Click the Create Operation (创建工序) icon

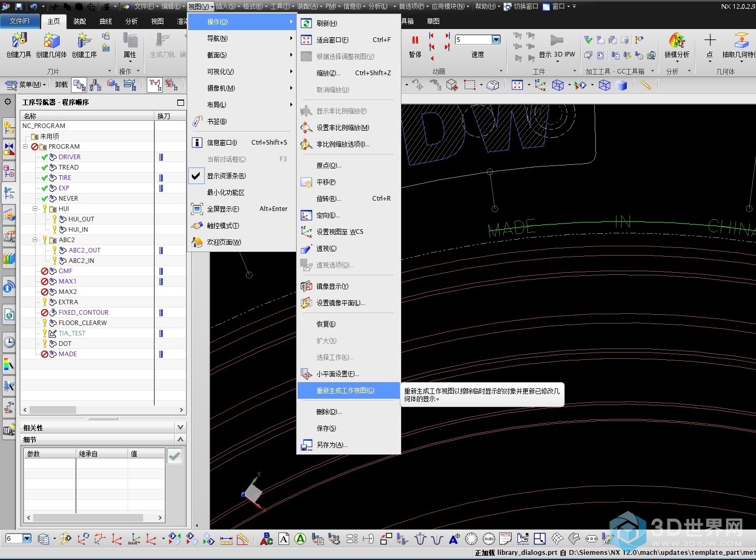[x=83, y=40]
